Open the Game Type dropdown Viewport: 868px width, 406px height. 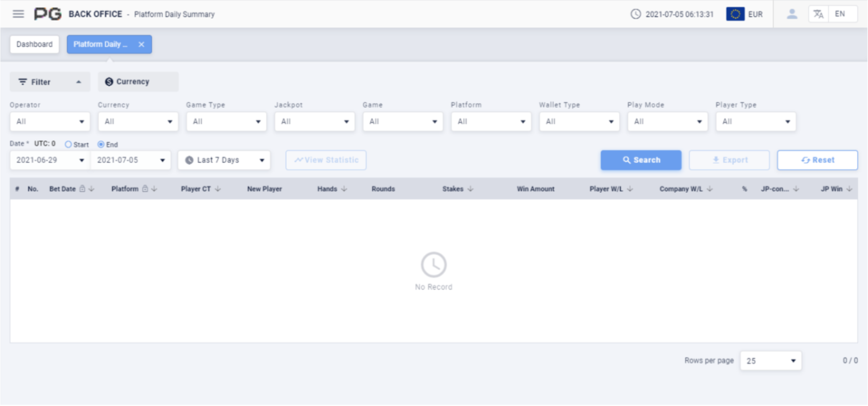coord(226,121)
